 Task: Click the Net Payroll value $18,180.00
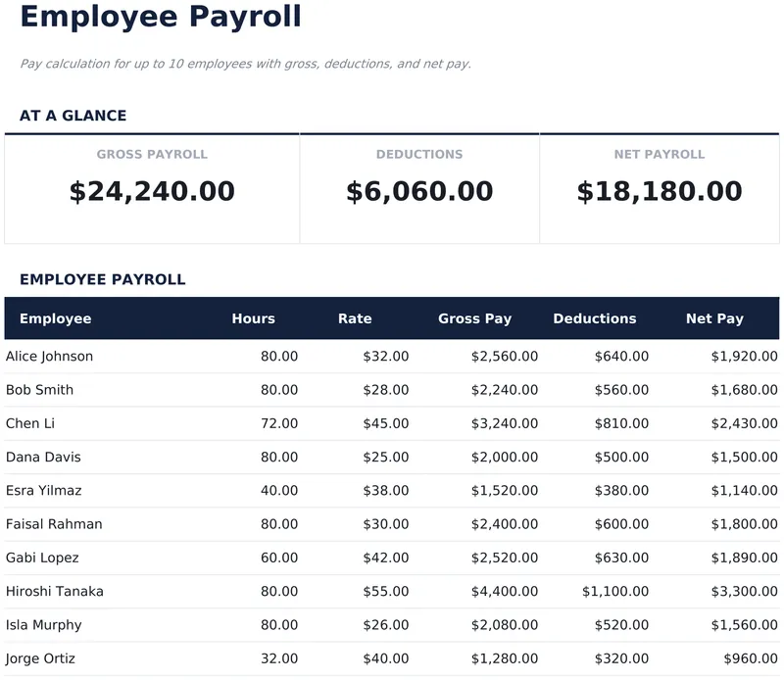click(660, 191)
